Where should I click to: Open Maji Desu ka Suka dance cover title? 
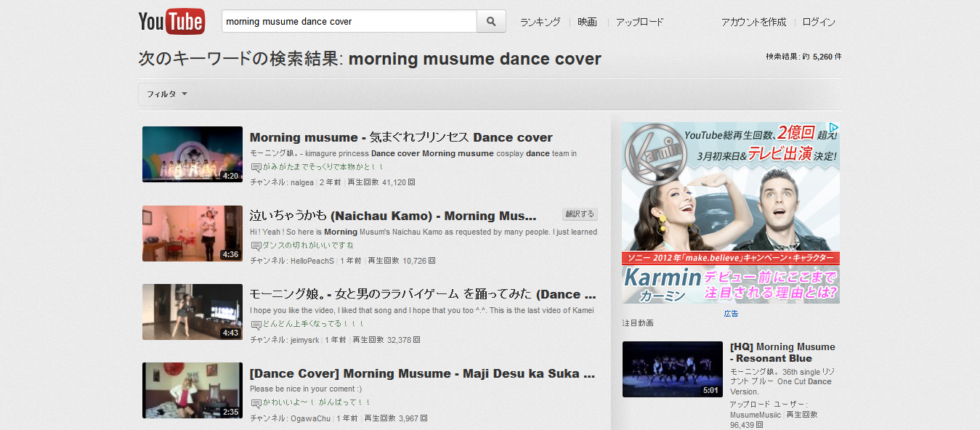point(422,373)
